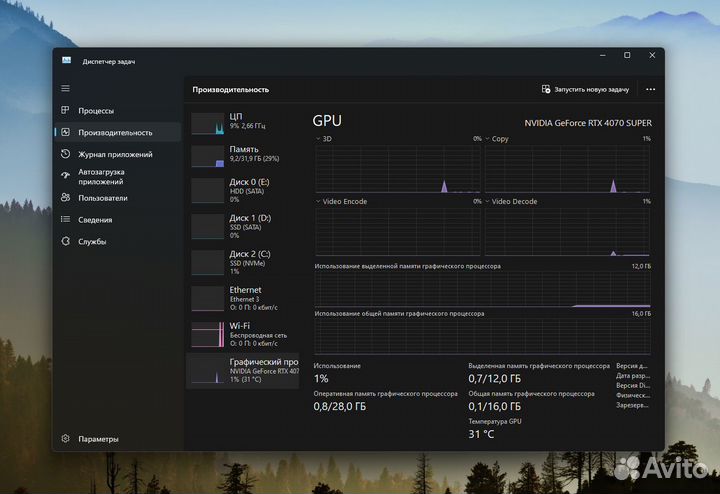This screenshot has width=720, height=494.
Task: Open the hamburger navigation menu
Action: tap(66, 88)
